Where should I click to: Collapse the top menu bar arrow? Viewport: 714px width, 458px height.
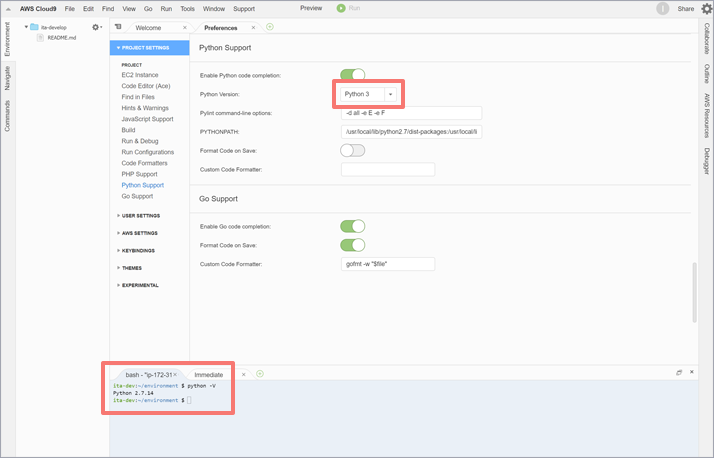tap(8, 9)
